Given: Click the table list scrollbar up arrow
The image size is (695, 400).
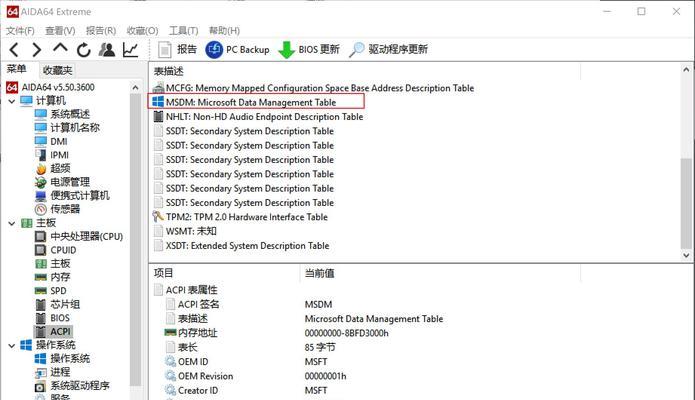Looking at the screenshot, I should click(686, 69).
